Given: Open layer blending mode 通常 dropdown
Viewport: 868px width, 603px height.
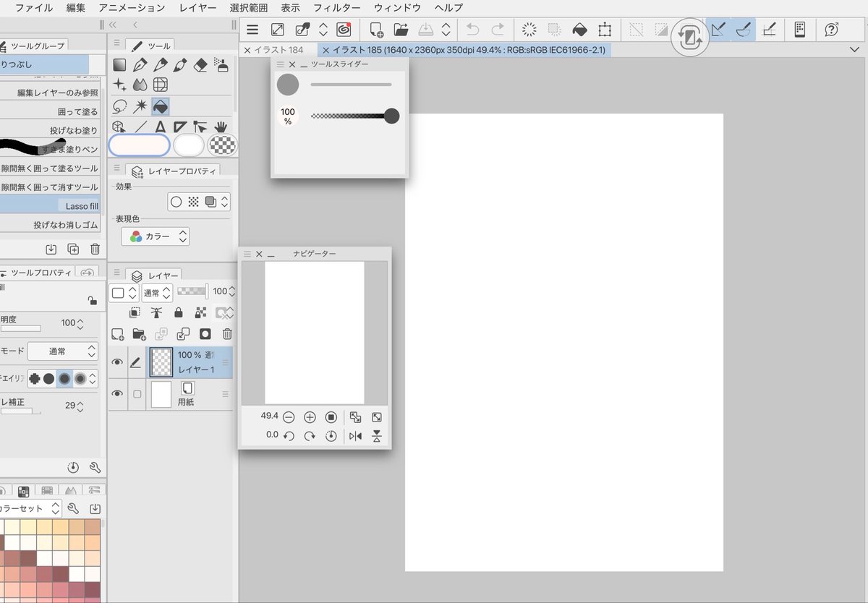Looking at the screenshot, I should [x=156, y=292].
